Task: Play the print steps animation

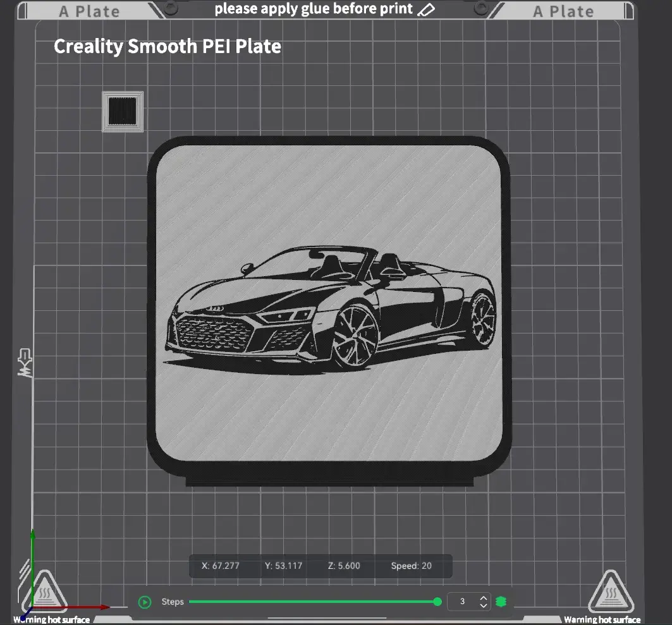Action: coord(145,602)
